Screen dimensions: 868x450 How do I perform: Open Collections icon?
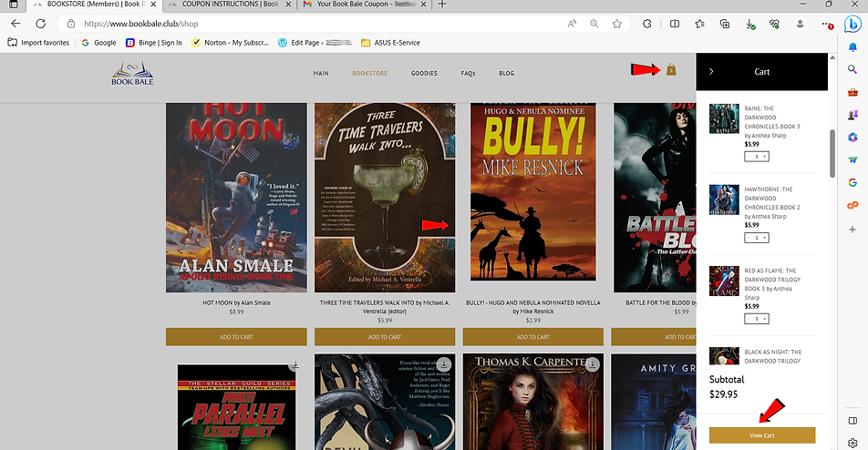(725, 24)
